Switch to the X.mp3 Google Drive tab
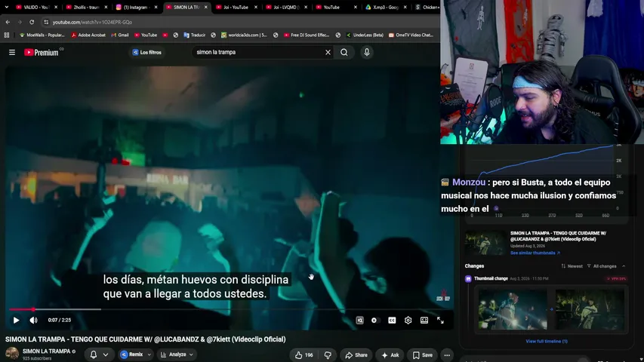 click(386, 8)
